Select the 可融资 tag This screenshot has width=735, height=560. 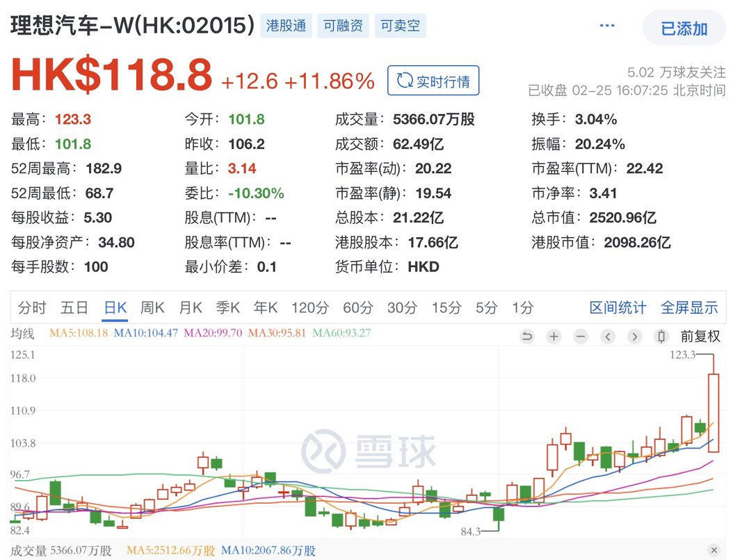click(343, 25)
